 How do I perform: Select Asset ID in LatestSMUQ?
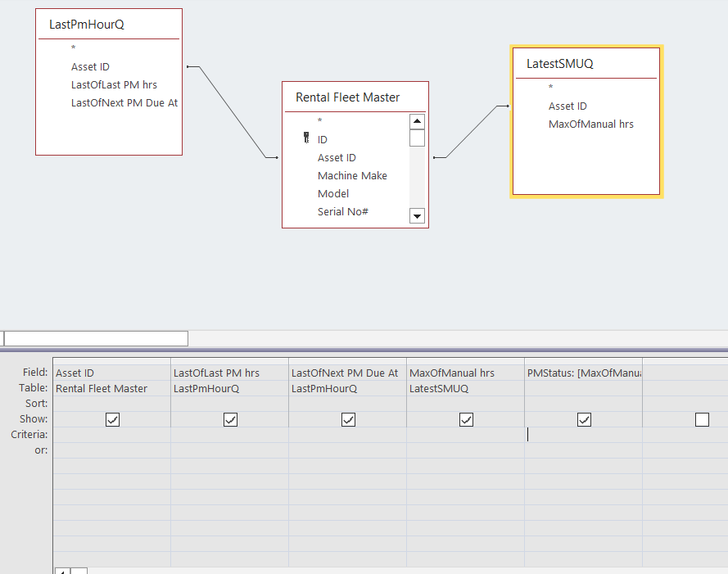click(567, 106)
